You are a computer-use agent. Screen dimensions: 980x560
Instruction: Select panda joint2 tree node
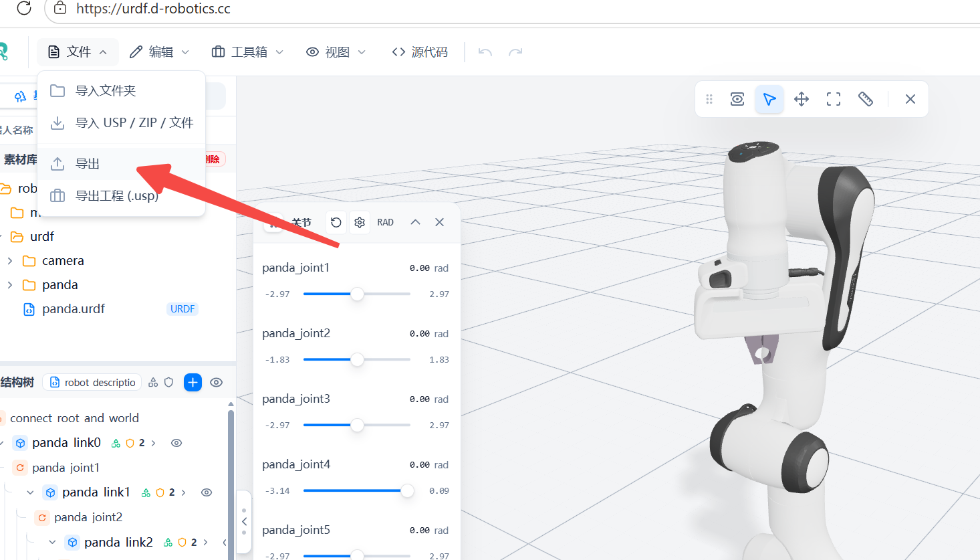click(x=88, y=517)
